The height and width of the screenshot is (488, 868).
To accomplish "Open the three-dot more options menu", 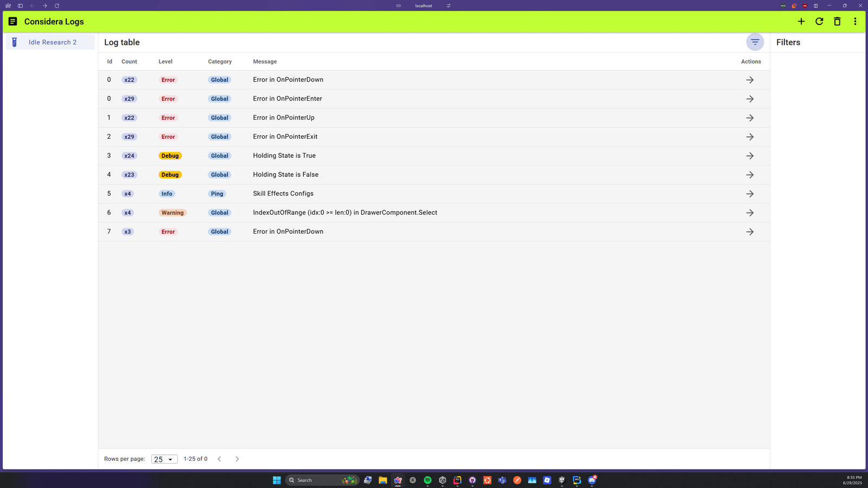I will (x=855, y=22).
